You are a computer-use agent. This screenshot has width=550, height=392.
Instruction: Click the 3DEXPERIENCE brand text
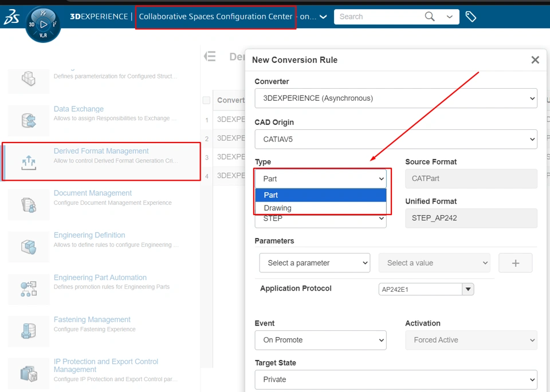(x=99, y=17)
